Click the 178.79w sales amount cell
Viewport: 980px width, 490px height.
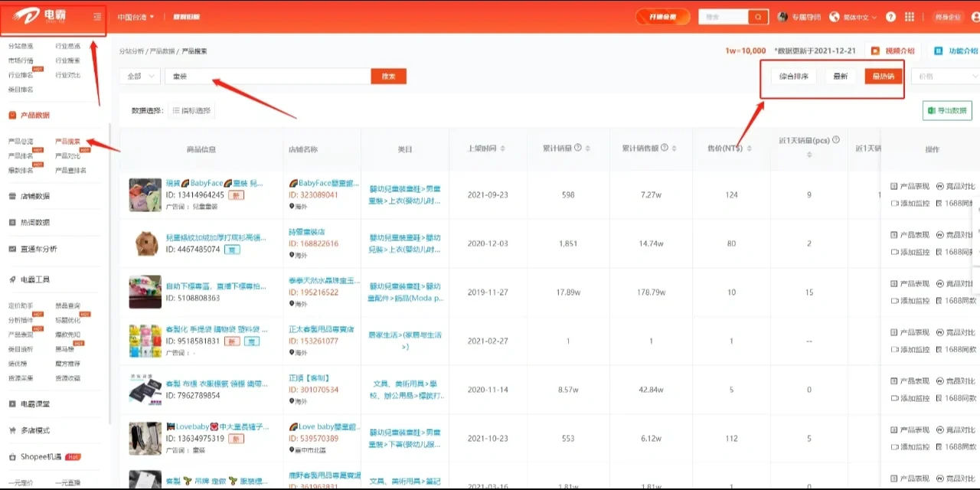[652, 292]
